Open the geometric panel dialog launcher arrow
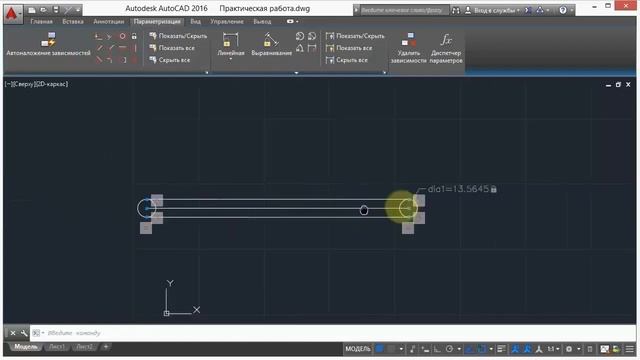Image resolution: width=640 pixels, height=360 pixels. tap(207, 72)
